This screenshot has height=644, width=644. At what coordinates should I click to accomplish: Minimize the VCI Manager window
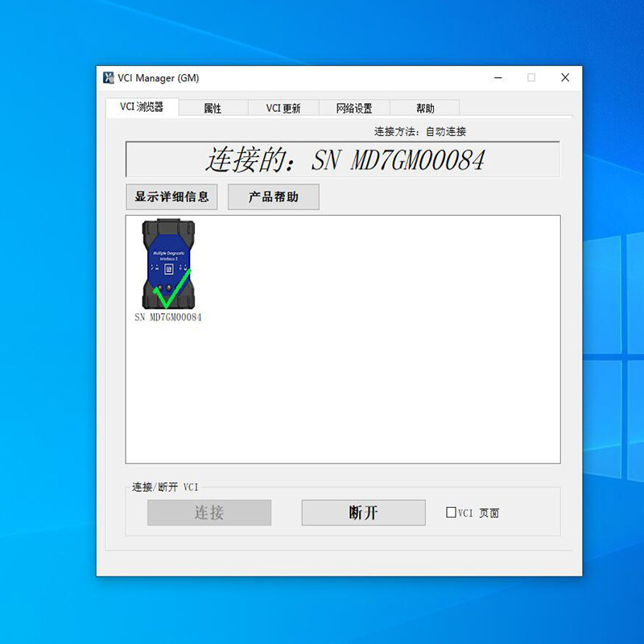click(x=498, y=77)
